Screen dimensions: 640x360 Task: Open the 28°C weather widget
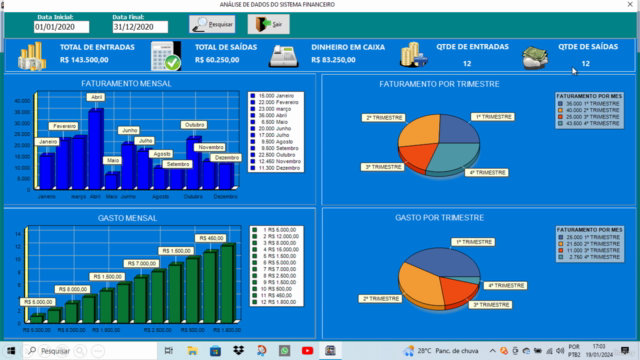pyautogui.click(x=440, y=351)
